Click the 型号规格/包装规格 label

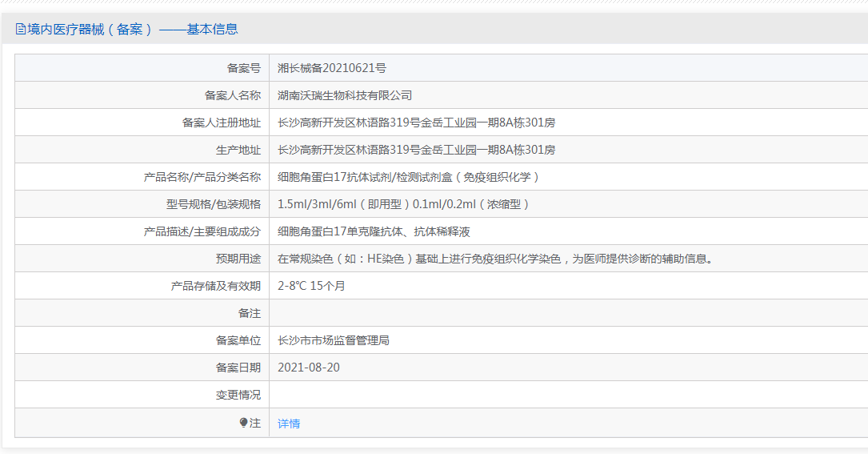(213, 204)
